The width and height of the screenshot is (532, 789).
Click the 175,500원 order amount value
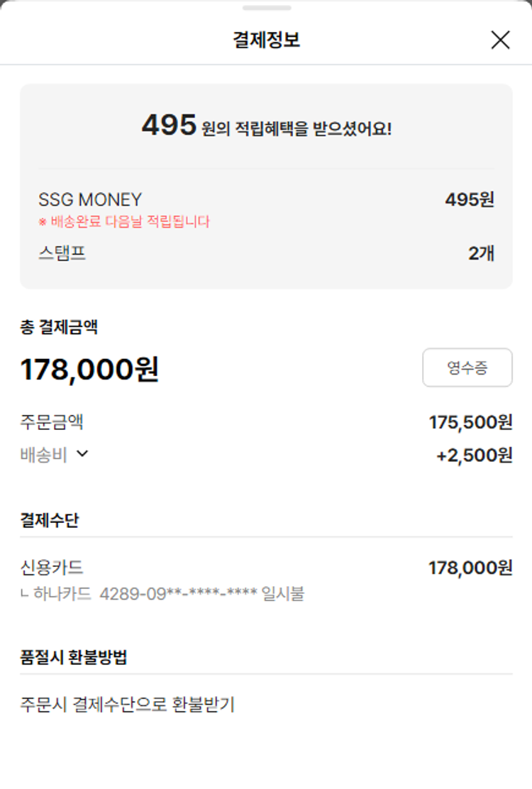click(x=470, y=423)
